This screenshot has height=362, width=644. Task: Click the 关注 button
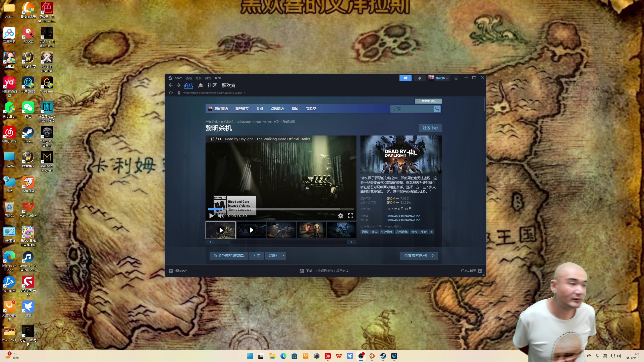tap(256, 255)
